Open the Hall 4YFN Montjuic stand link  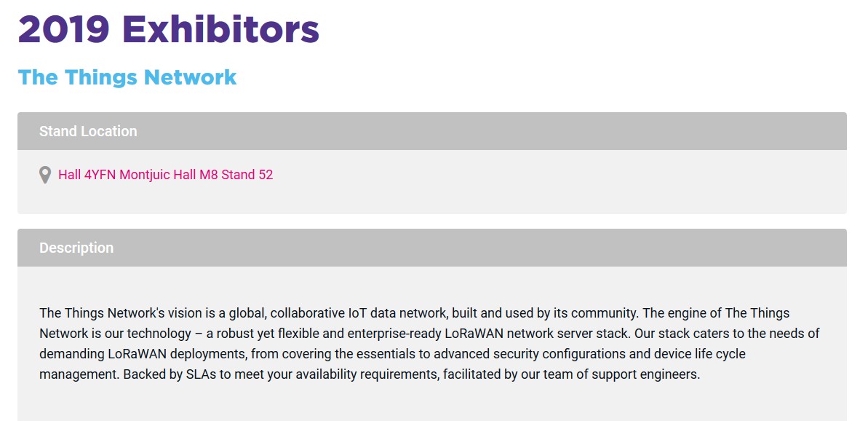(x=165, y=175)
